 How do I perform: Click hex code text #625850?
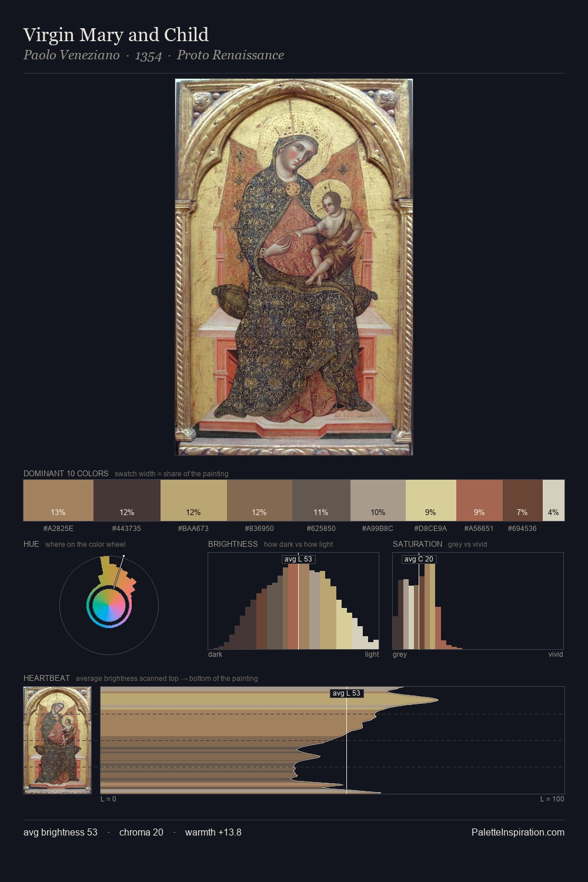[321, 529]
